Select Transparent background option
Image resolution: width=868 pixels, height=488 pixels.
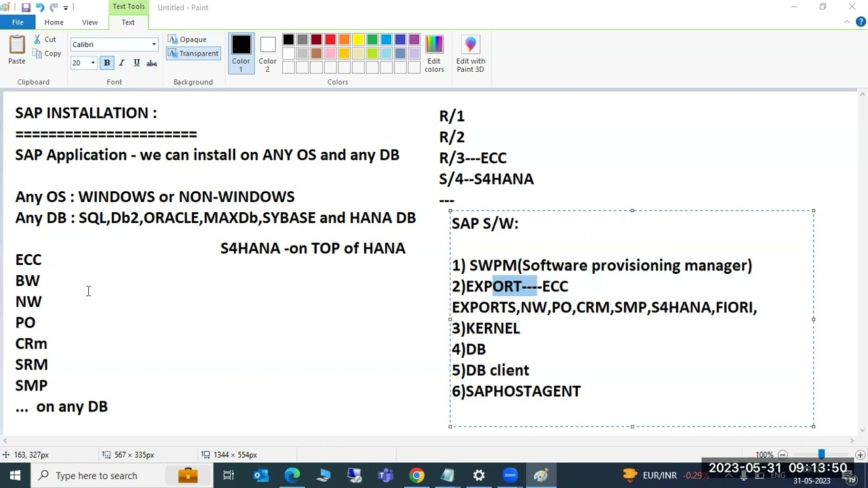click(x=193, y=54)
